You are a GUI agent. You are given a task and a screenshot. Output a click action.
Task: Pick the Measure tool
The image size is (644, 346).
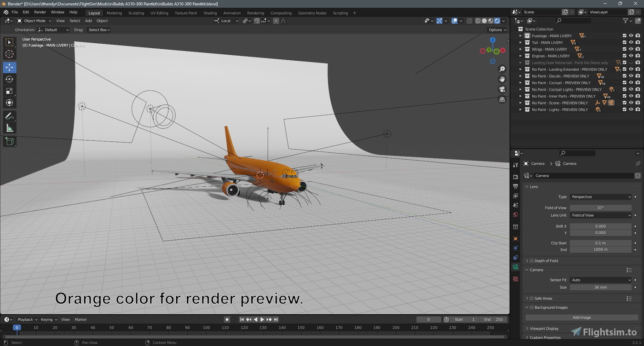9,128
